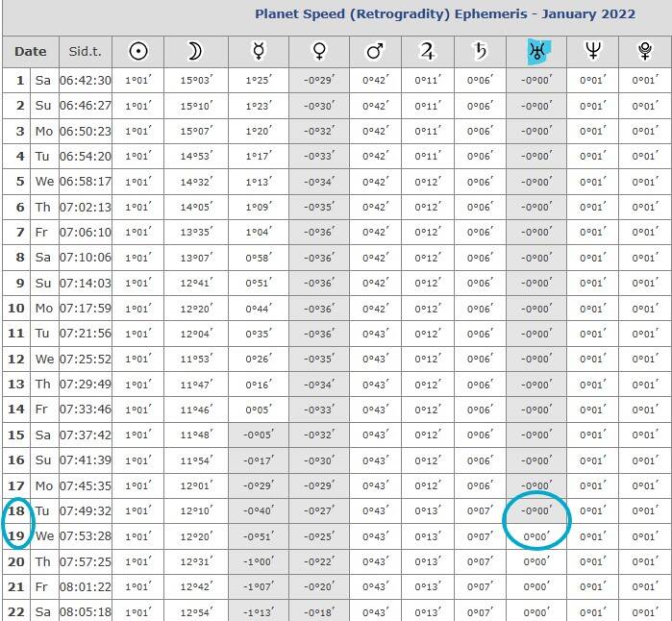
Task: Click Moon speed 11°46' on January 14
Action: [196, 410]
